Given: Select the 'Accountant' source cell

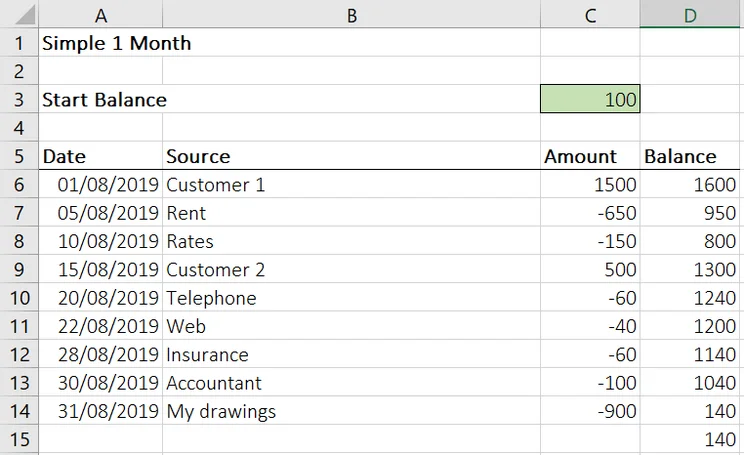Looking at the screenshot, I should [351, 382].
